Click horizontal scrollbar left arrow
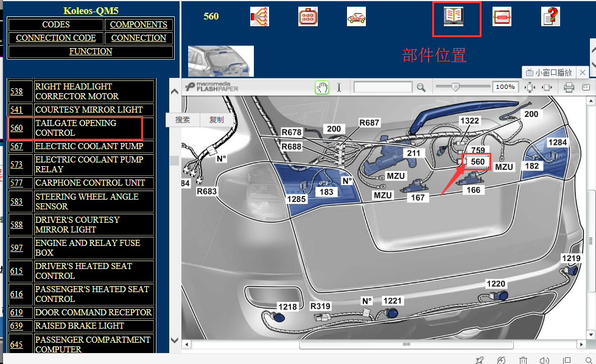 coord(186,345)
